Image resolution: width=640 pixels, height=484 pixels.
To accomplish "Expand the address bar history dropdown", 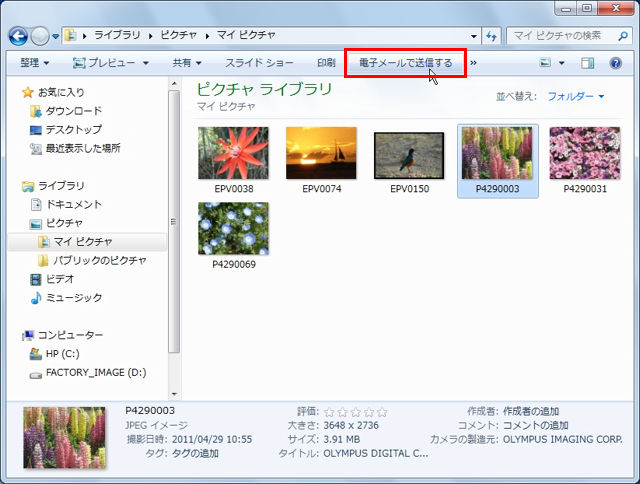I will [x=473, y=36].
